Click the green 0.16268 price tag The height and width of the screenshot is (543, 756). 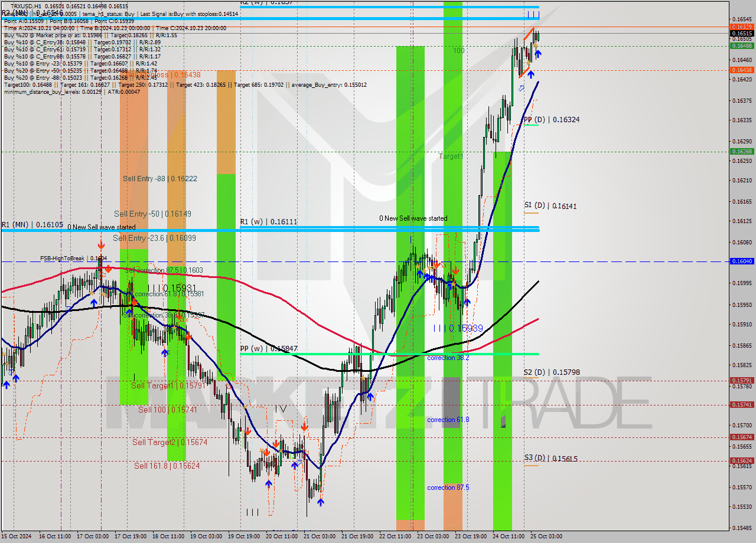(x=742, y=151)
